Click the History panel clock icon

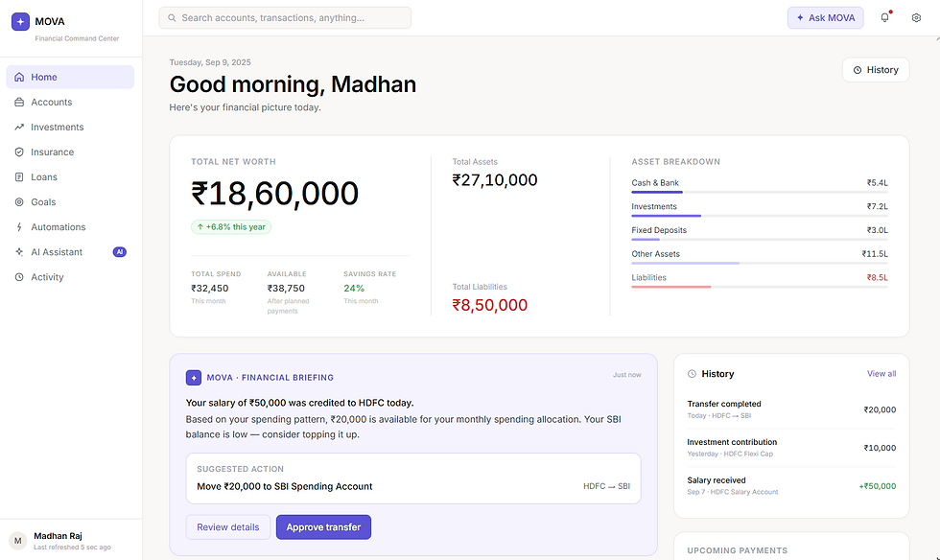point(692,374)
